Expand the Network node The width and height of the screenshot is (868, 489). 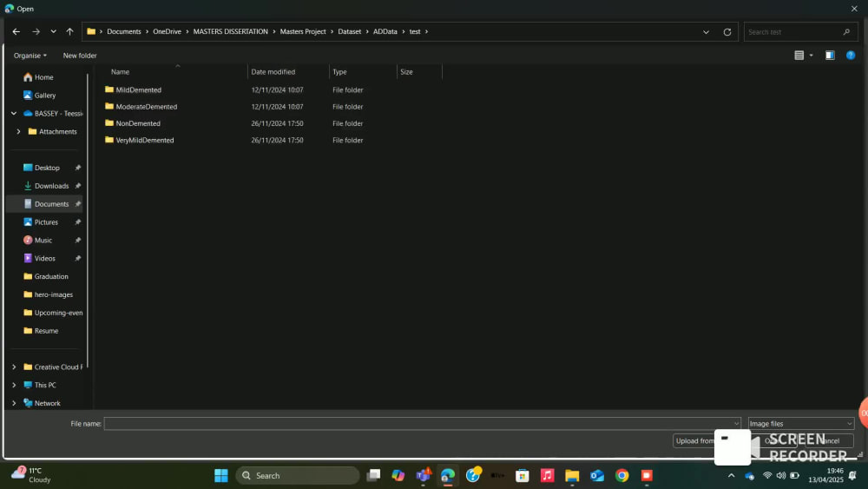14,403
